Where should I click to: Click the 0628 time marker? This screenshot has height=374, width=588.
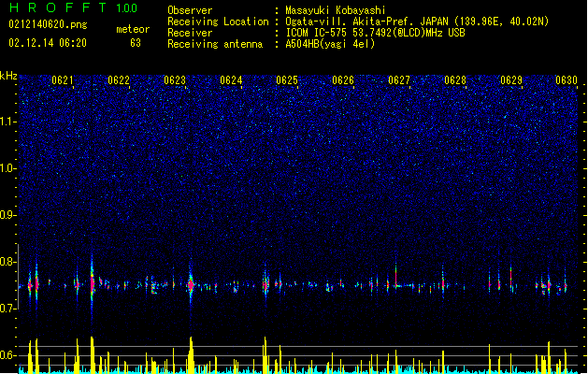pyautogui.click(x=455, y=80)
